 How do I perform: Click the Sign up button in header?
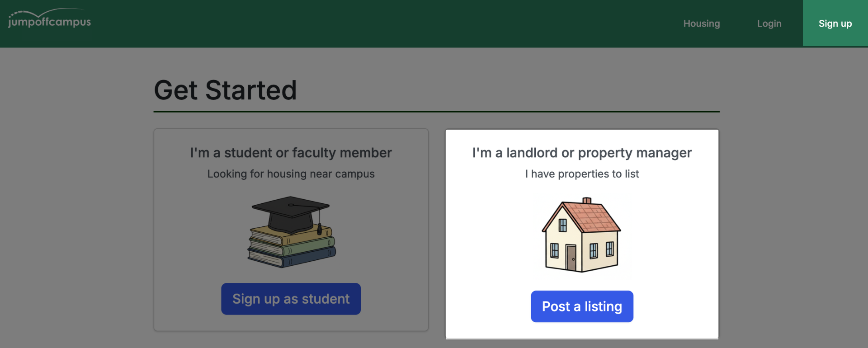[x=835, y=23]
